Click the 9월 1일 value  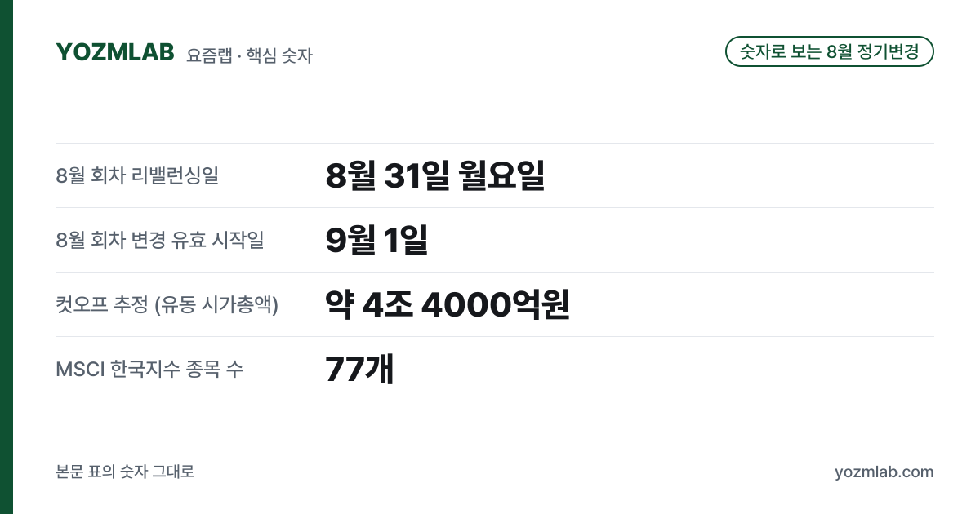tap(376, 240)
